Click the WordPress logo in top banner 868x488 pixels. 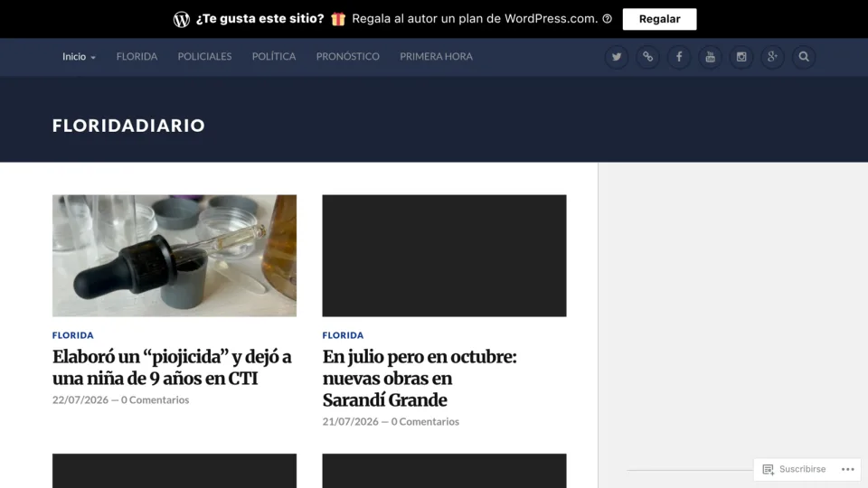pos(182,19)
